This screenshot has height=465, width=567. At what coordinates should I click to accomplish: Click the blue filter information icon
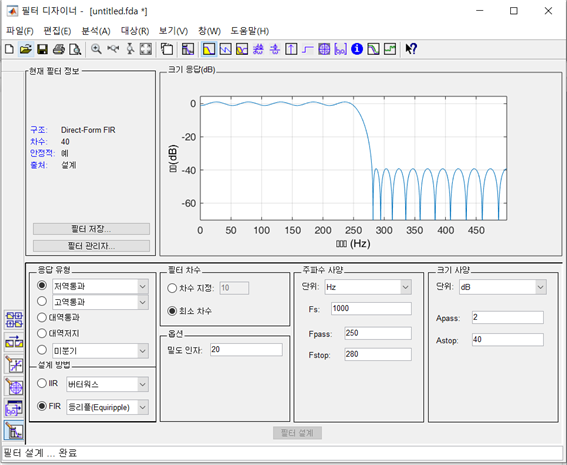tap(357, 49)
